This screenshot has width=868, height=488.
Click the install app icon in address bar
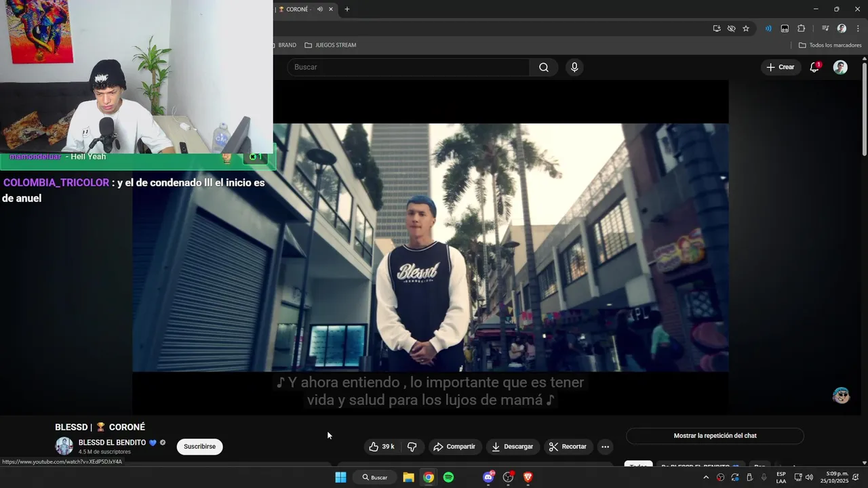[x=717, y=28]
